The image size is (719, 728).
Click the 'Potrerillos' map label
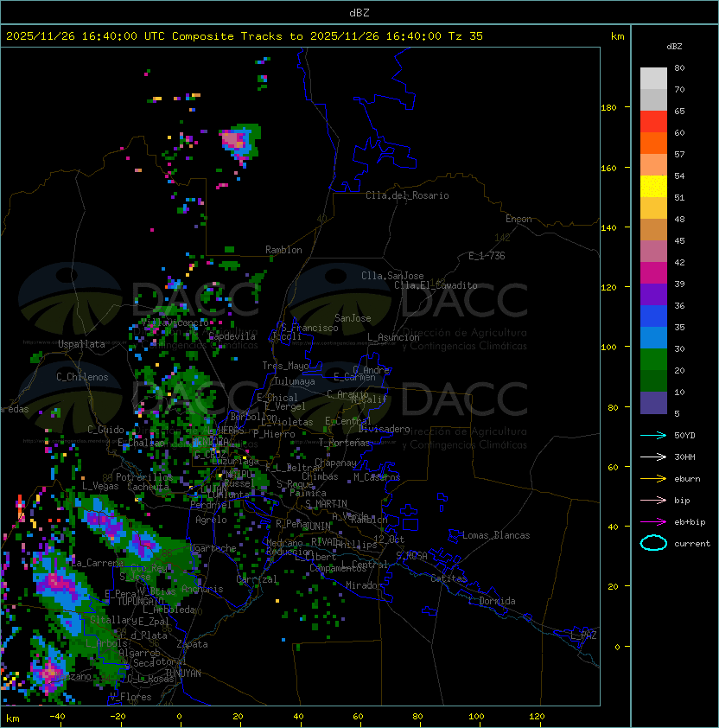coord(144,477)
